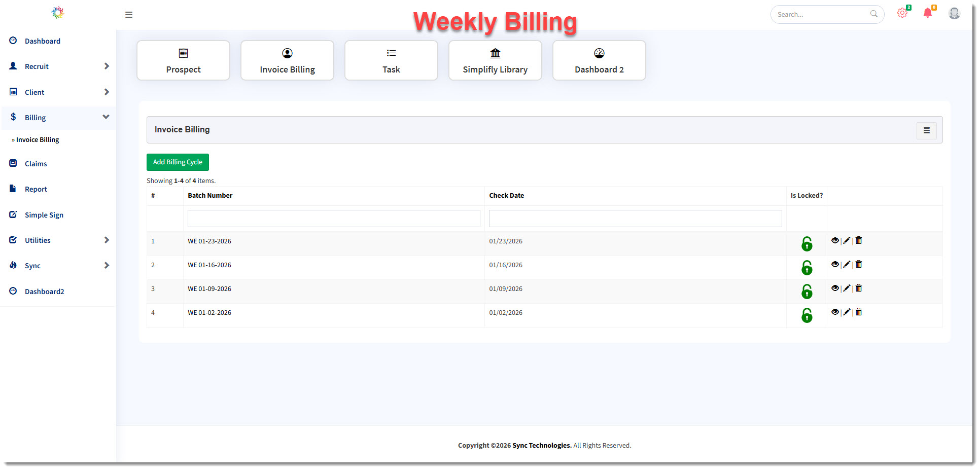The width and height of the screenshot is (980, 470).
Task: Click the search magnifier icon
Action: pyautogui.click(x=873, y=14)
